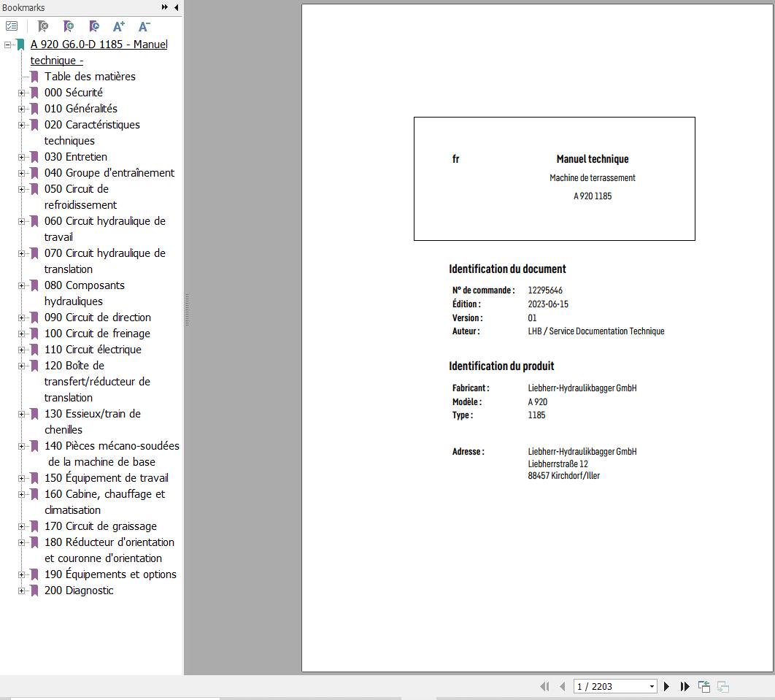The image size is (775, 700).
Task: Go to 090 Circuit de direction
Action: pyautogui.click(x=98, y=318)
